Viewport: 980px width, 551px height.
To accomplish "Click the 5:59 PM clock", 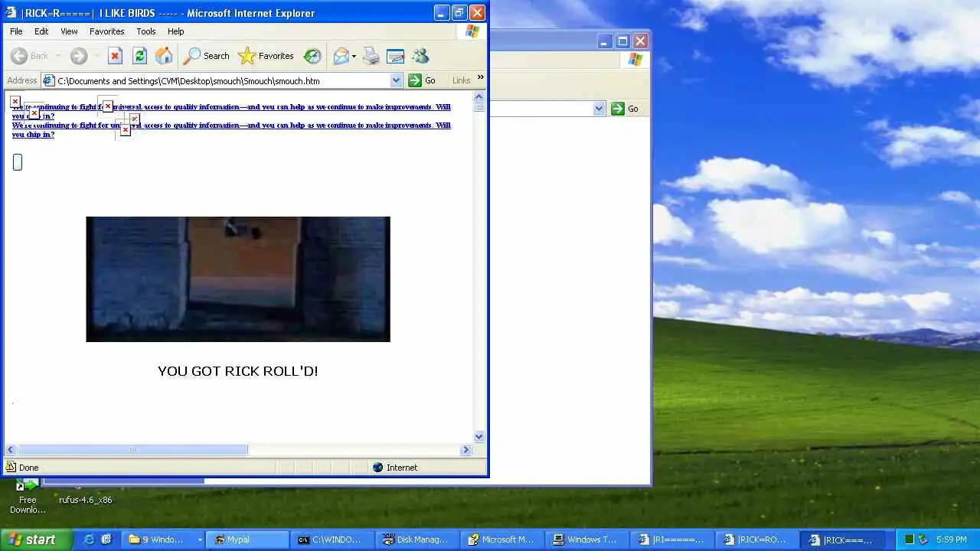I will tap(952, 540).
